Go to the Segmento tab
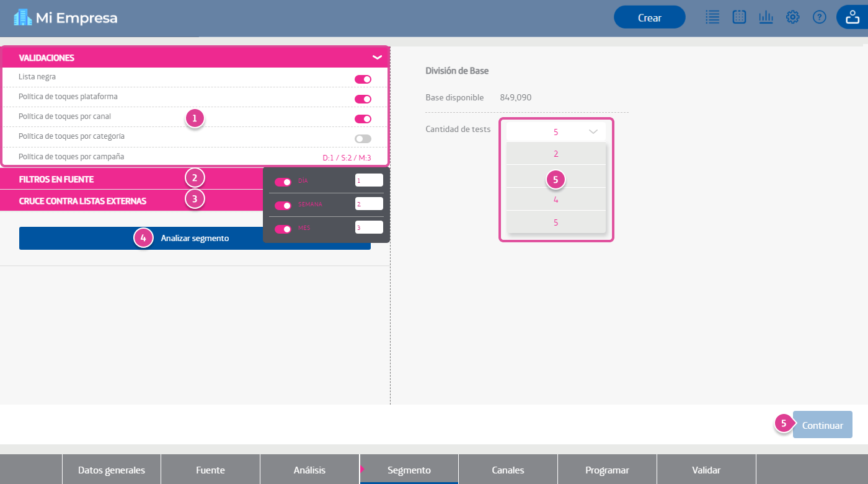The width and height of the screenshot is (868, 484). (409, 470)
